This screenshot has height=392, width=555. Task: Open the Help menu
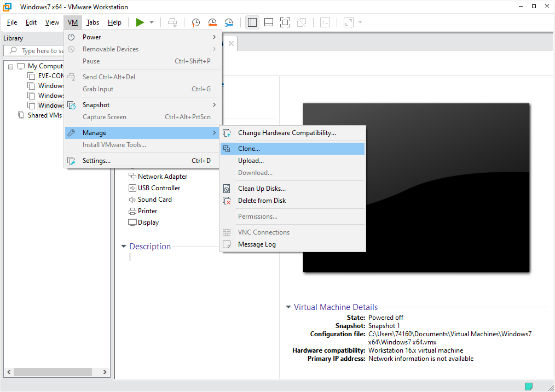tap(114, 22)
